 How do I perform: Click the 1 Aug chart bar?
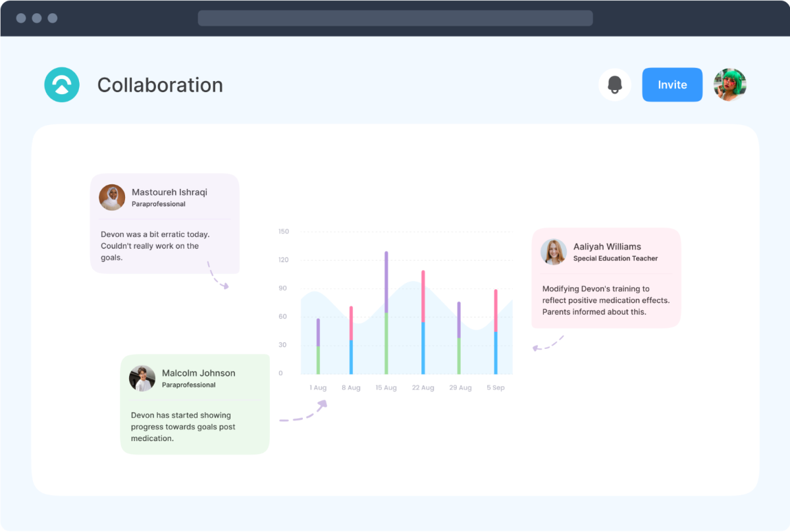pyautogui.click(x=318, y=346)
